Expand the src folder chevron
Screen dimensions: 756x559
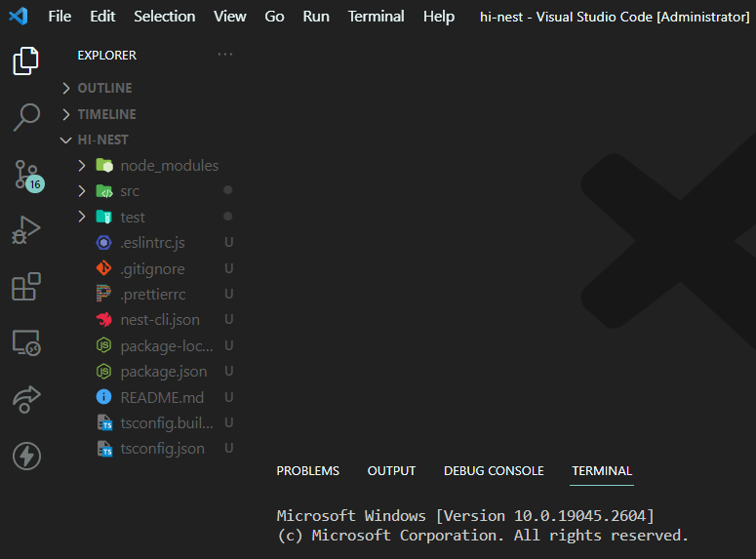tap(82, 191)
